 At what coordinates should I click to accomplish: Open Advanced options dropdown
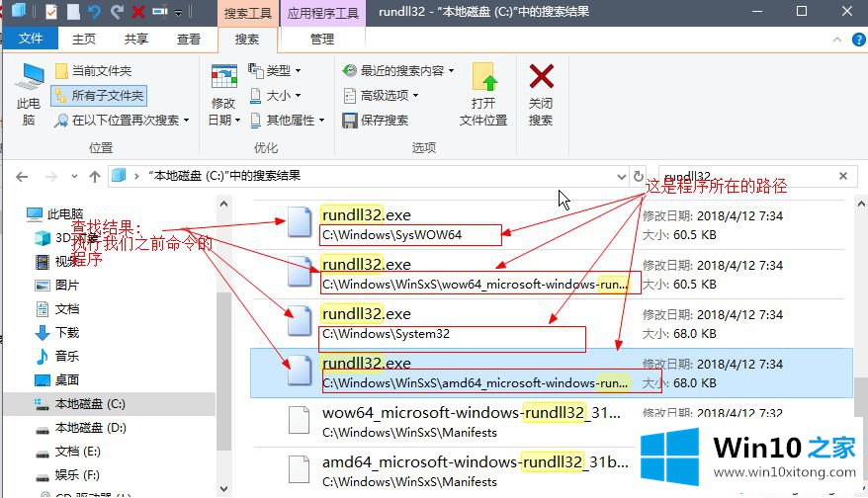coord(381,95)
